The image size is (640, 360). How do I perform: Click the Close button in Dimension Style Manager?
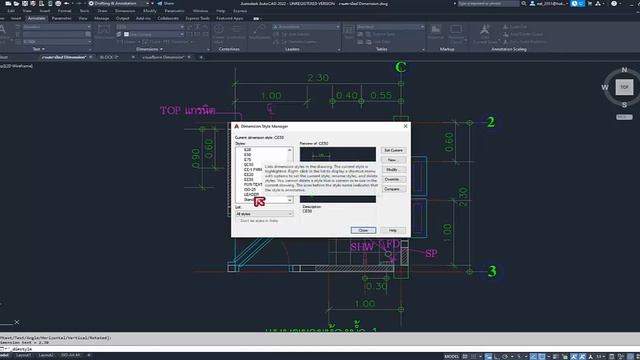tap(363, 231)
